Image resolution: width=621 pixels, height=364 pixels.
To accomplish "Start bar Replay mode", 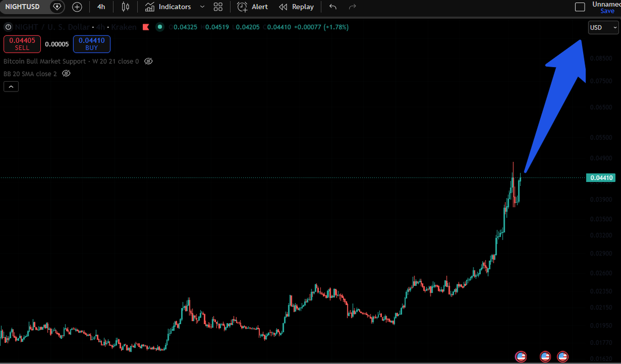I will click(297, 7).
